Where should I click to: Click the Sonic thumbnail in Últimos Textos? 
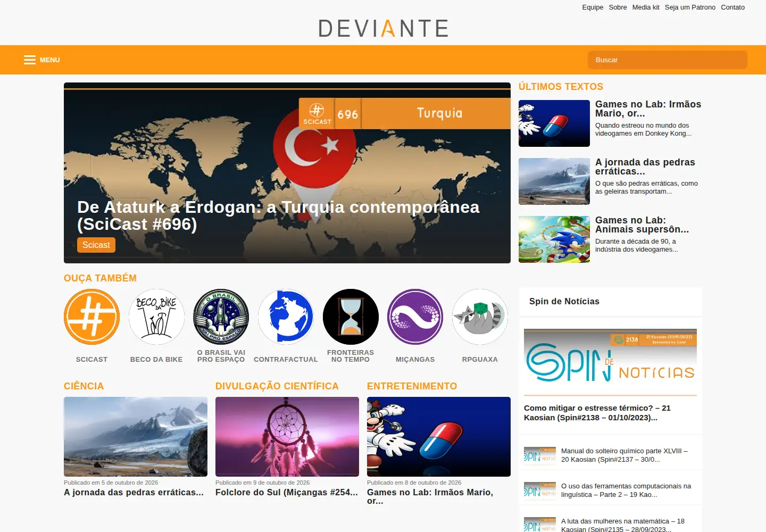[x=554, y=239]
